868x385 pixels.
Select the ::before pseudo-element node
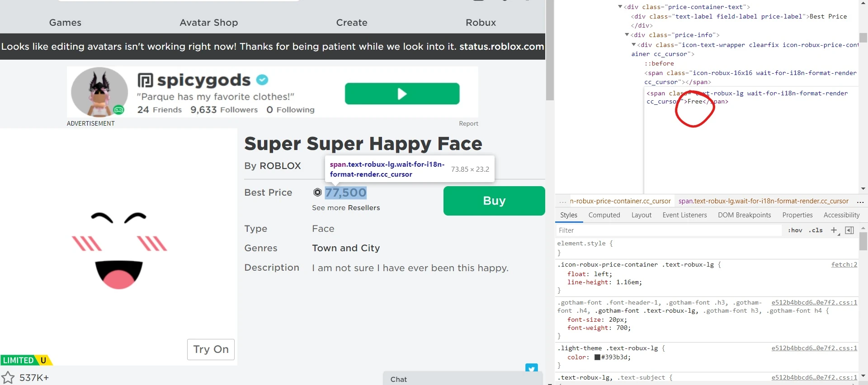[659, 64]
